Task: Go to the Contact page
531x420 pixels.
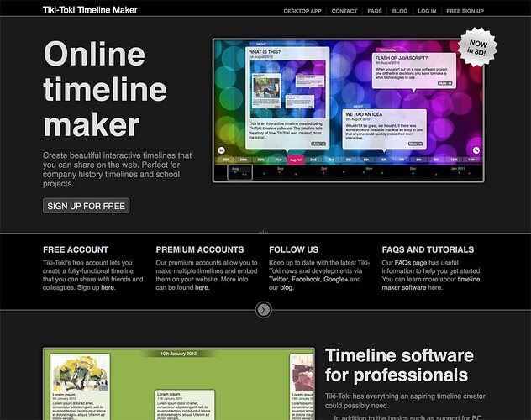Action: coord(344,11)
